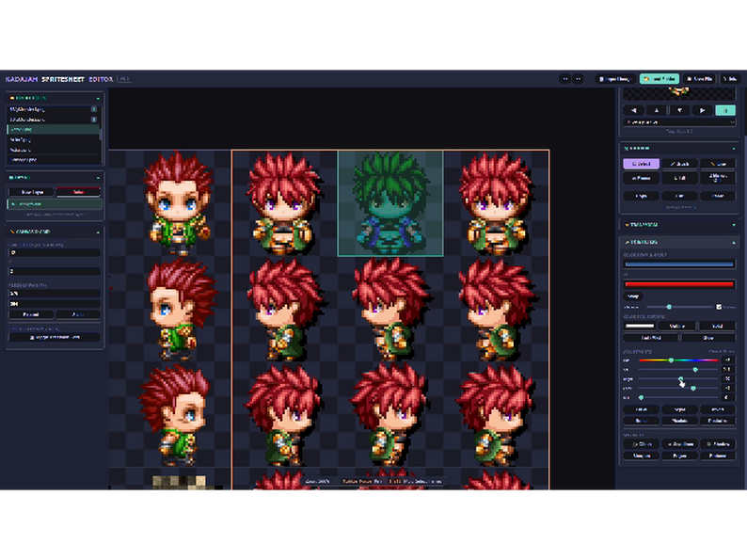Collapse the file list panel at top left
Viewport: 747px width, 560px height.
pyautogui.click(x=98, y=98)
